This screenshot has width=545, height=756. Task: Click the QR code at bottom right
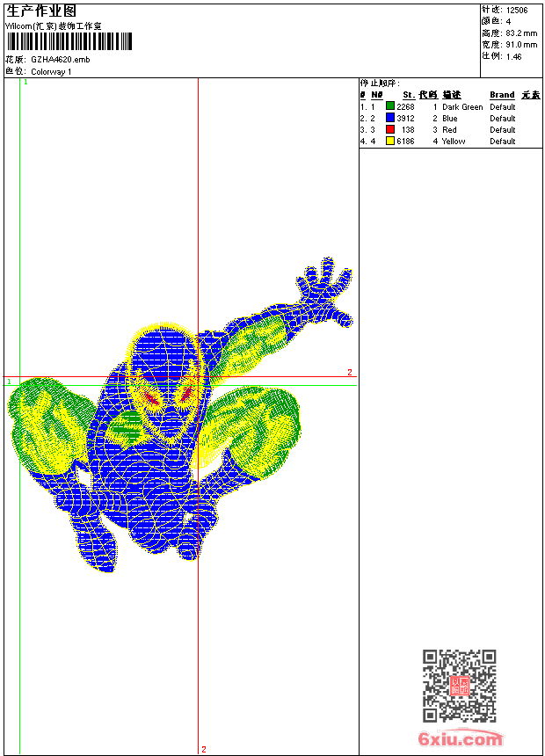pyautogui.click(x=459, y=686)
